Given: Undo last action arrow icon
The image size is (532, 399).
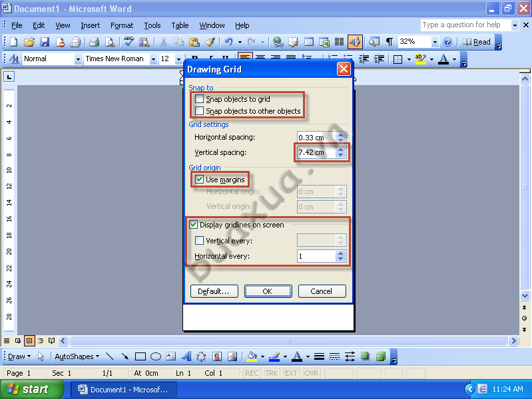Looking at the screenshot, I should (x=228, y=42).
